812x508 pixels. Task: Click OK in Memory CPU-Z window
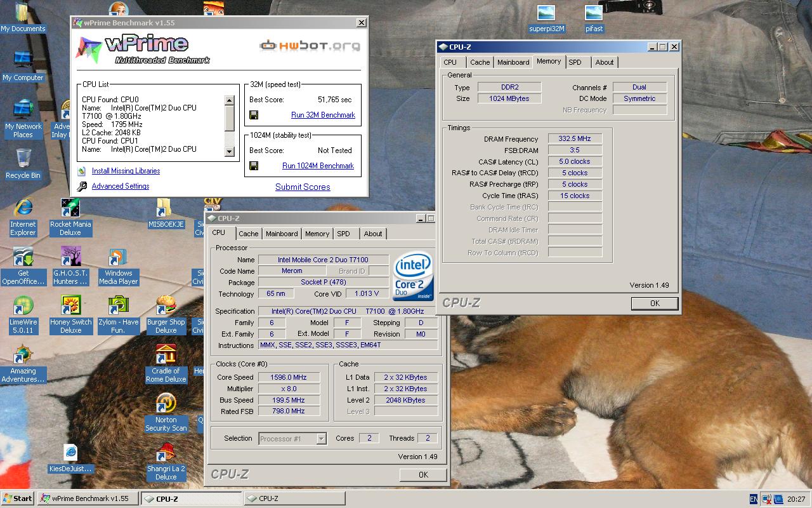point(655,304)
